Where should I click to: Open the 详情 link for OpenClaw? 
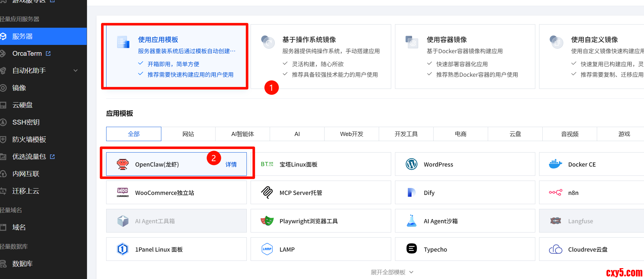click(231, 165)
